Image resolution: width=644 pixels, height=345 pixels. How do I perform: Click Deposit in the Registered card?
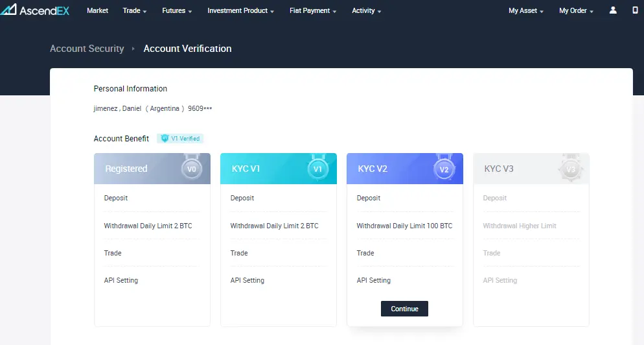click(x=116, y=198)
